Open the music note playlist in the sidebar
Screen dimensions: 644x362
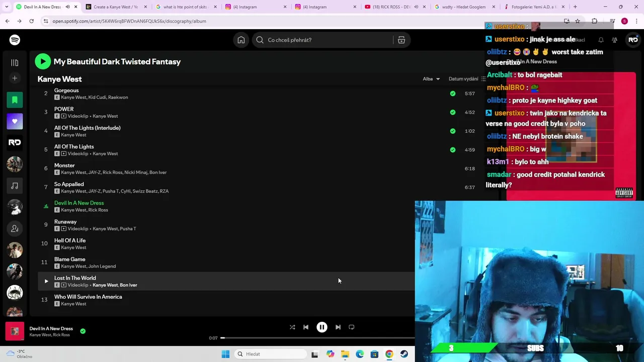[x=15, y=186]
